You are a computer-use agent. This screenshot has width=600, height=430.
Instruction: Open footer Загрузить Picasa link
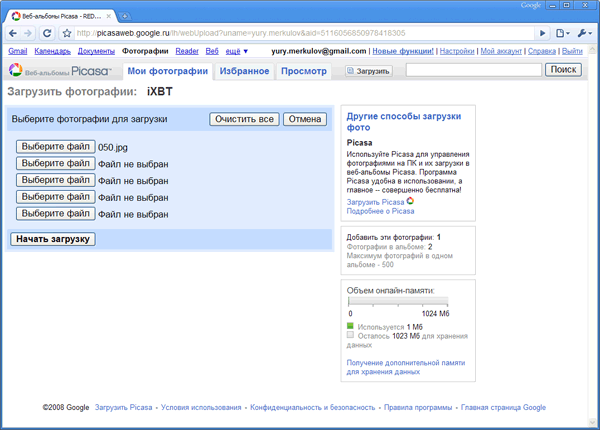tap(124, 407)
